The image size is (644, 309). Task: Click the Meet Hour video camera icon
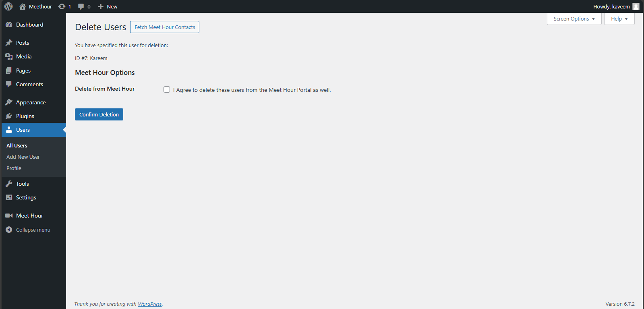(9, 216)
